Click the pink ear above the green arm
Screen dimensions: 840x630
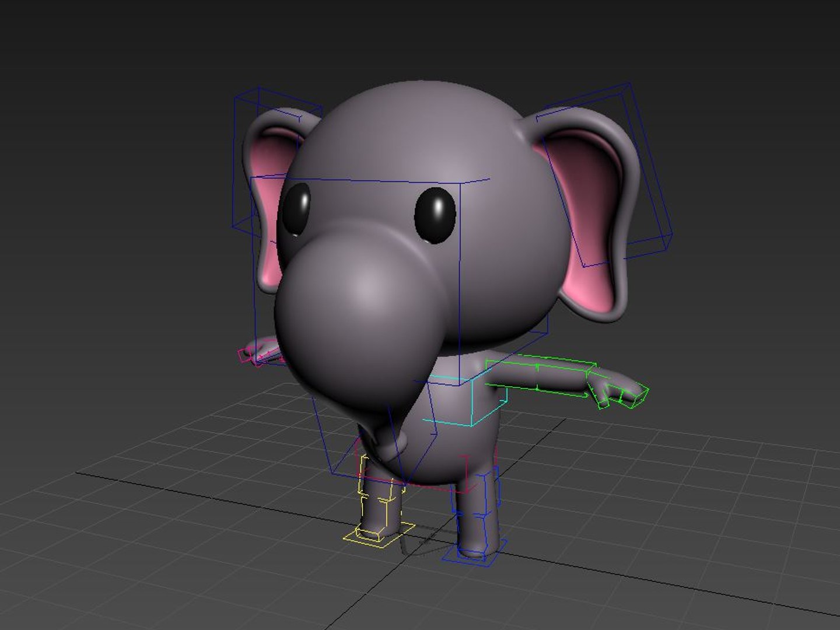point(586,216)
